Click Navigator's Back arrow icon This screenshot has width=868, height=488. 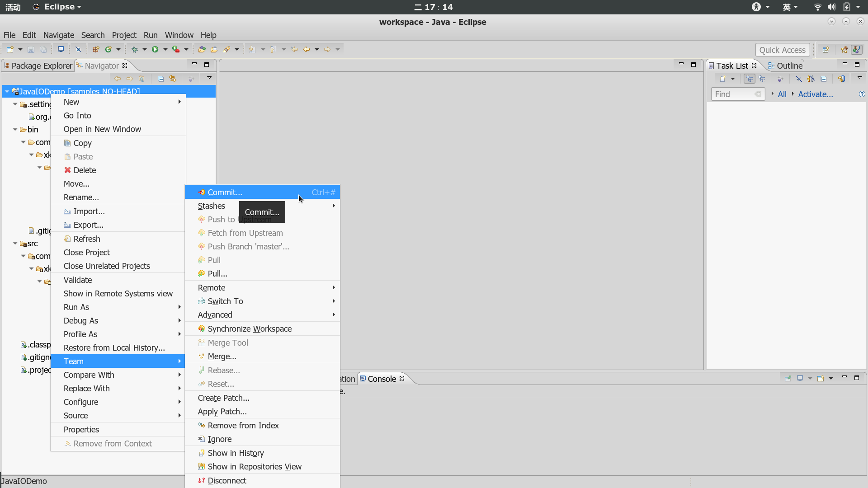click(118, 79)
